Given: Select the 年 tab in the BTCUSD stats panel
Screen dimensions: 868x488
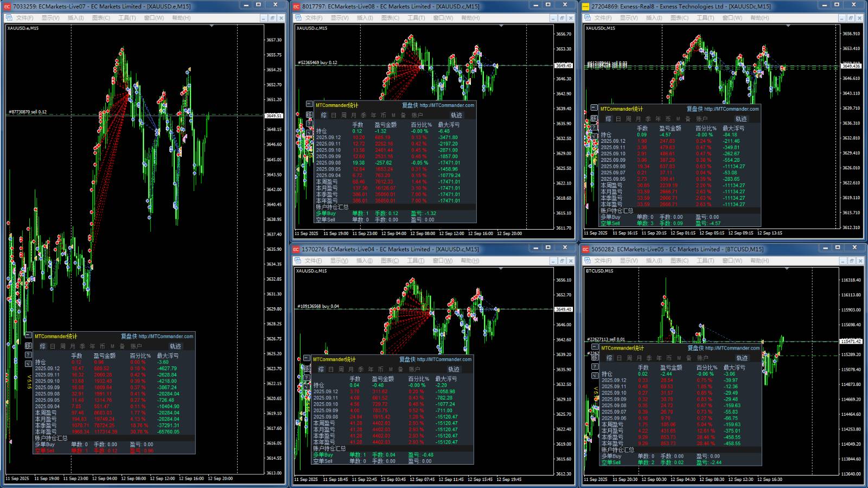Looking at the screenshot, I should [659, 358].
